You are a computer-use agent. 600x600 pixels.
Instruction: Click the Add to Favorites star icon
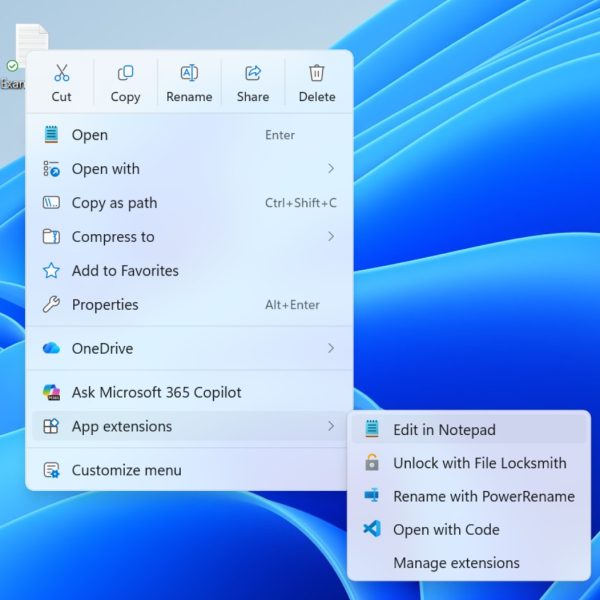click(51, 271)
